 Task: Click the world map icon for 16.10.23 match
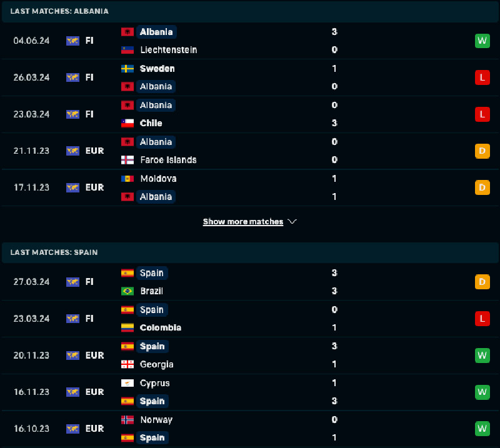click(x=72, y=429)
